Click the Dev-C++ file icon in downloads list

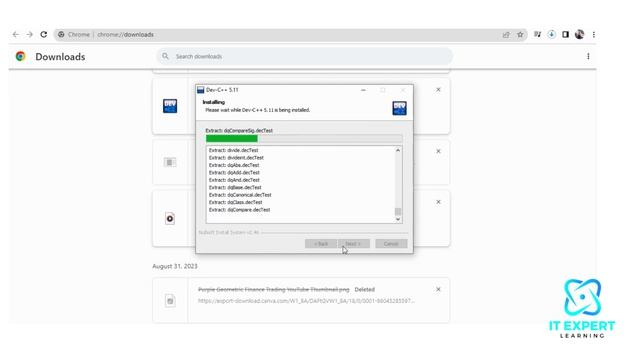170,106
